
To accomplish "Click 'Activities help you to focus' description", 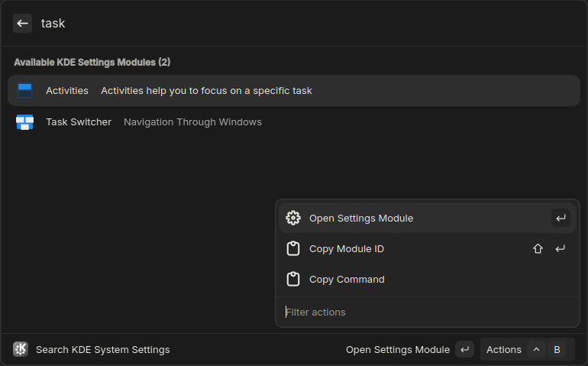I will point(206,90).
